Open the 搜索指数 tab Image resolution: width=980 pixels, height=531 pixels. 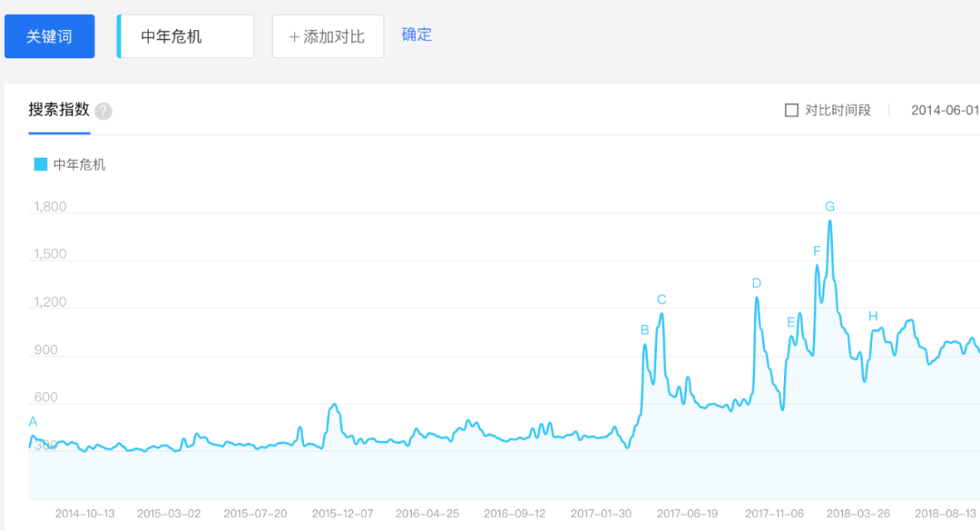click(59, 110)
